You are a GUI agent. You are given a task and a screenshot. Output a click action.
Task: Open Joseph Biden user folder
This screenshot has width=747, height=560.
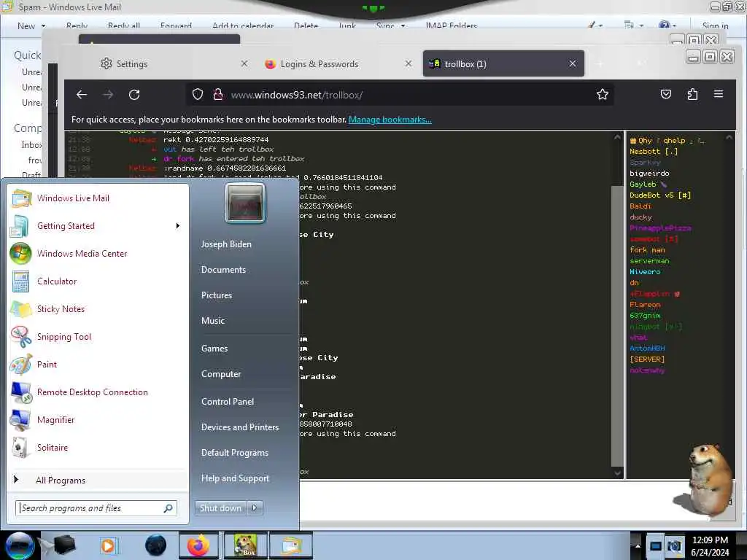(x=226, y=244)
